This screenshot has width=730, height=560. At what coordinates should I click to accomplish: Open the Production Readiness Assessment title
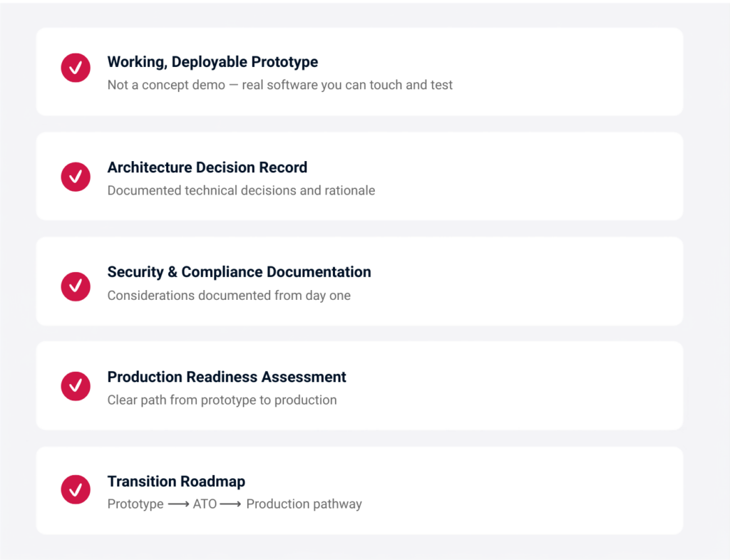pos(227,377)
